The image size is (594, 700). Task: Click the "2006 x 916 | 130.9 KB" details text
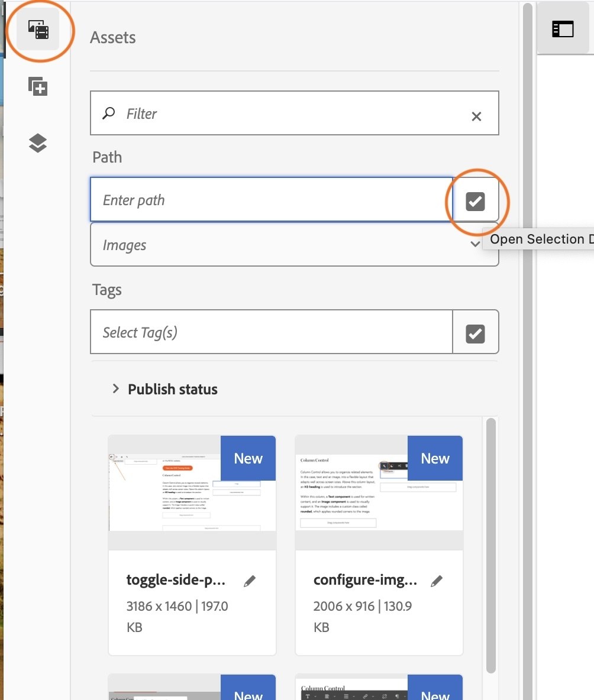(x=363, y=617)
